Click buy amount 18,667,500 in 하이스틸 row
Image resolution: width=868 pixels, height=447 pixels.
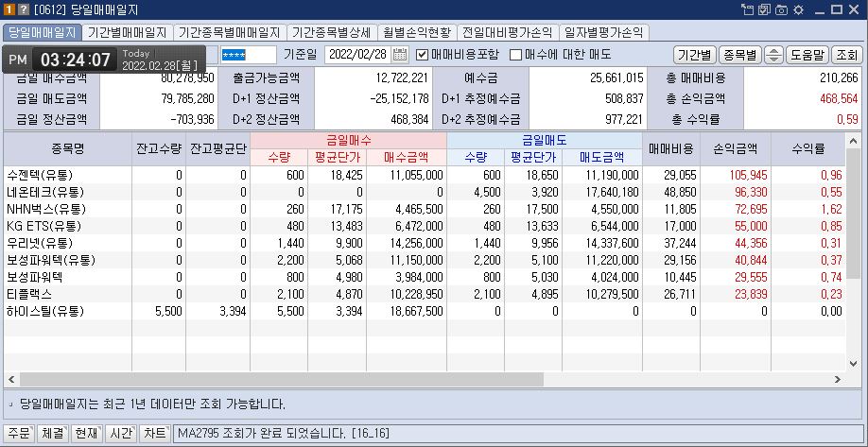416,311
